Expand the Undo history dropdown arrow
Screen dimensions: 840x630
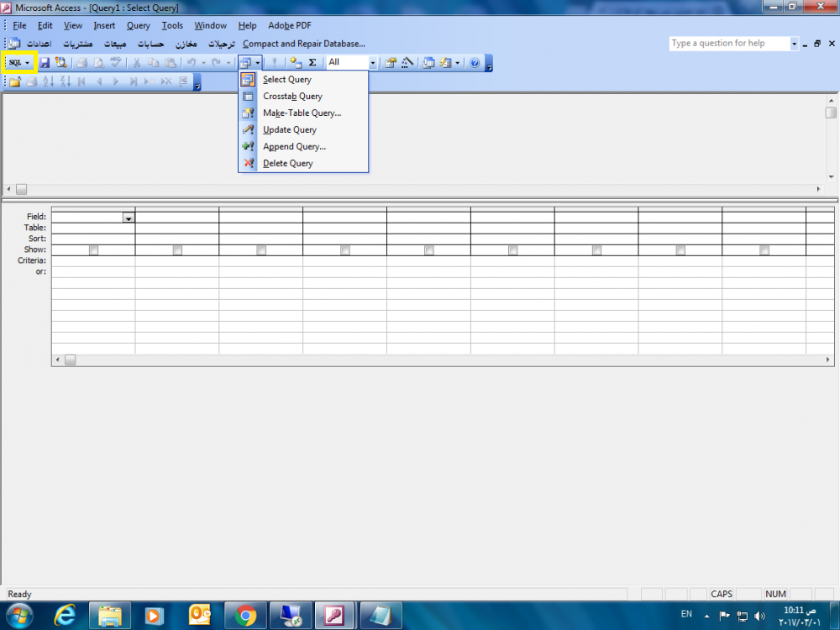(203, 63)
